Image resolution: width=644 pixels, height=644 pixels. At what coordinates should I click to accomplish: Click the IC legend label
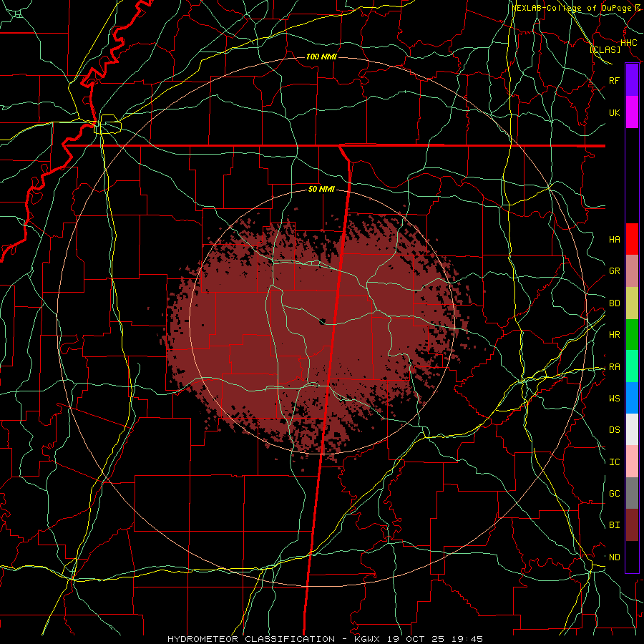click(x=614, y=462)
